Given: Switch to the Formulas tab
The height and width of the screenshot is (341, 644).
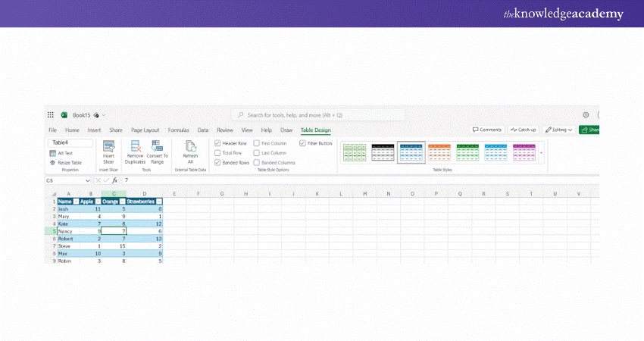Looking at the screenshot, I should 178,130.
